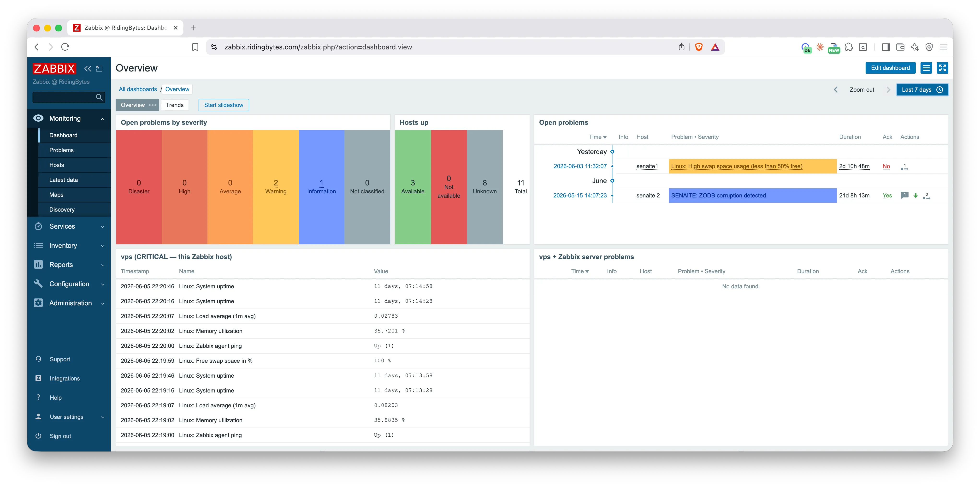
Task: Open the browser extensions puzzle icon
Action: point(849,47)
